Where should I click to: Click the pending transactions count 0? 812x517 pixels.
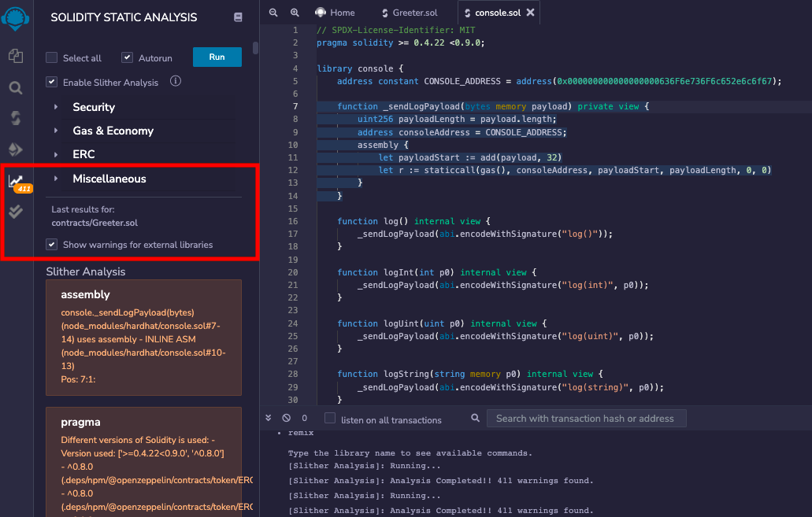tap(305, 418)
